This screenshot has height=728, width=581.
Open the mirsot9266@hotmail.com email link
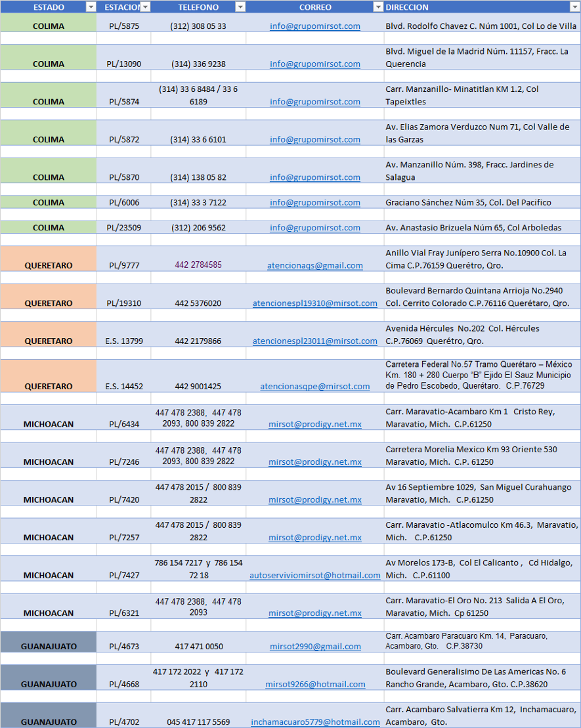(314, 685)
